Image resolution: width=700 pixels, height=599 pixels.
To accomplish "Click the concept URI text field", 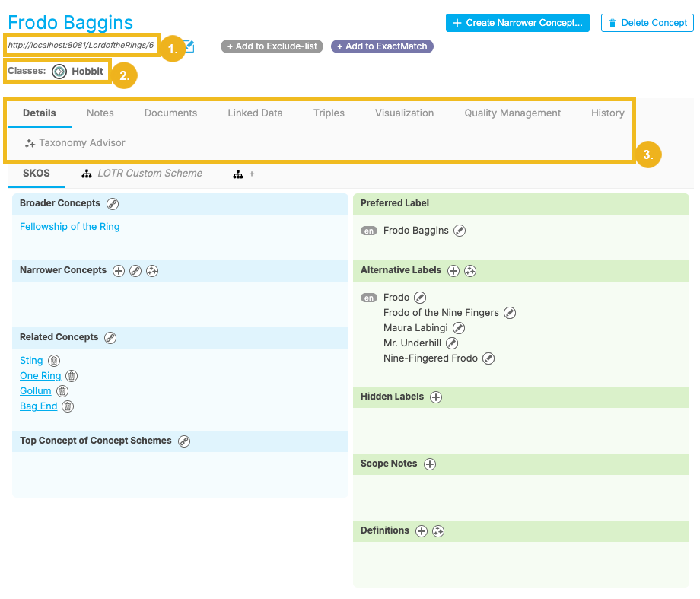I will pyautogui.click(x=81, y=46).
